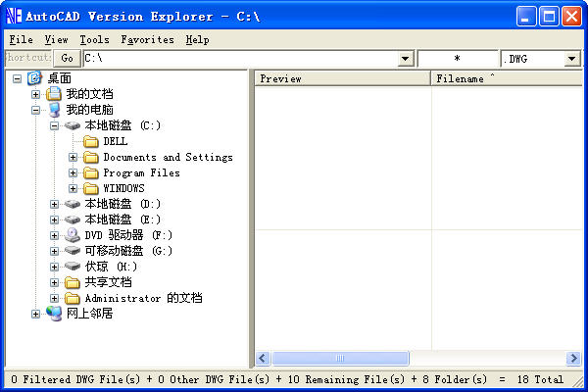Image resolution: width=588 pixels, height=392 pixels.
Task: Select the Program Files label
Action: [142, 172]
